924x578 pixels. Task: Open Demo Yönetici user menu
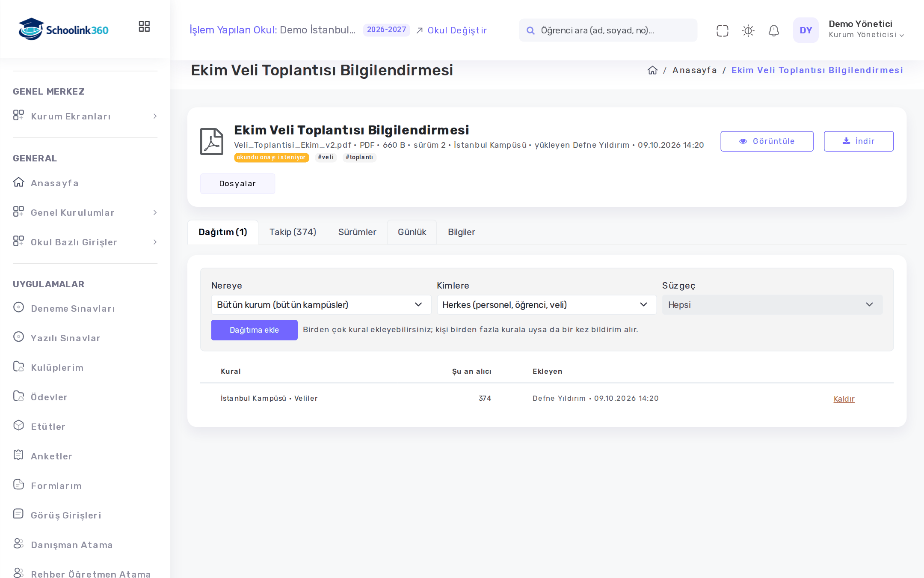point(866,30)
